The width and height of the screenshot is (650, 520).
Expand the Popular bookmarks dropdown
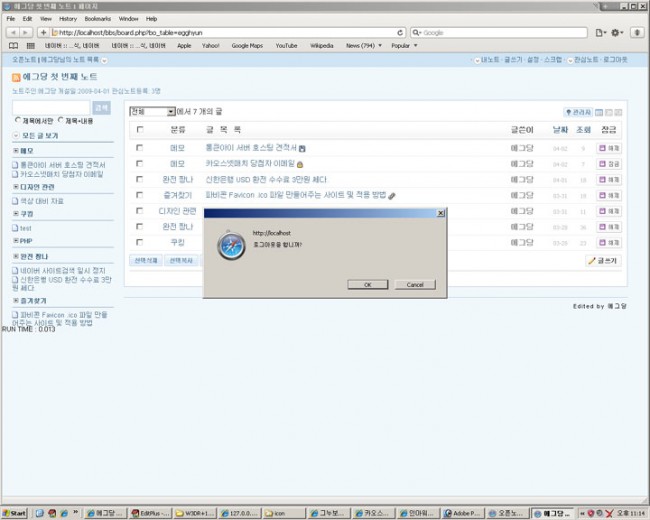click(x=405, y=45)
